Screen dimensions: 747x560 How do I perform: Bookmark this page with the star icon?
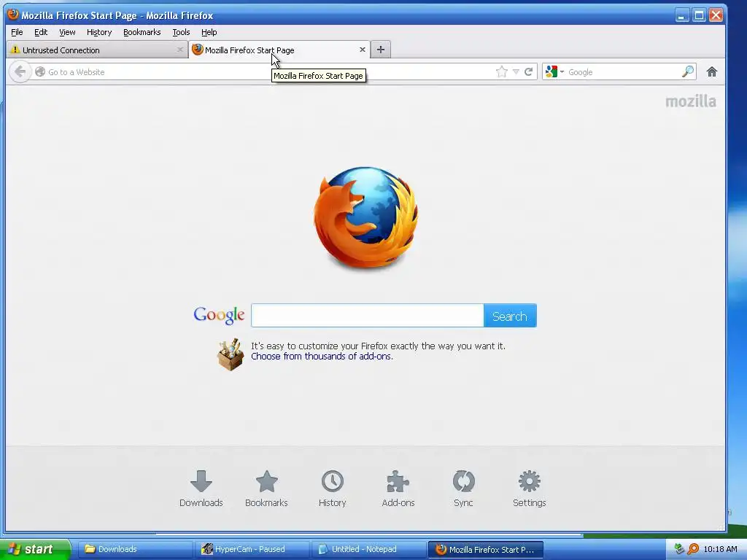click(x=501, y=72)
